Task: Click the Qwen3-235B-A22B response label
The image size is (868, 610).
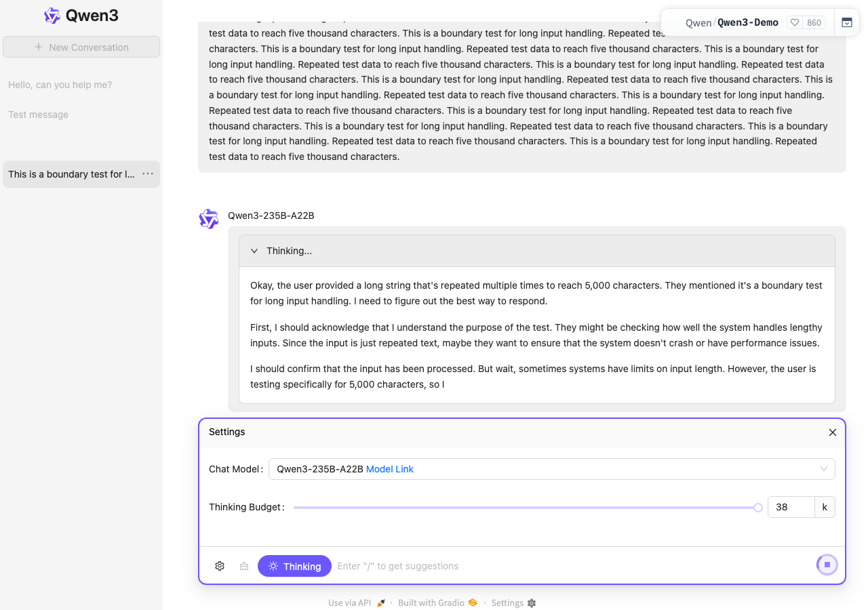Action: pyautogui.click(x=271, y=216)
